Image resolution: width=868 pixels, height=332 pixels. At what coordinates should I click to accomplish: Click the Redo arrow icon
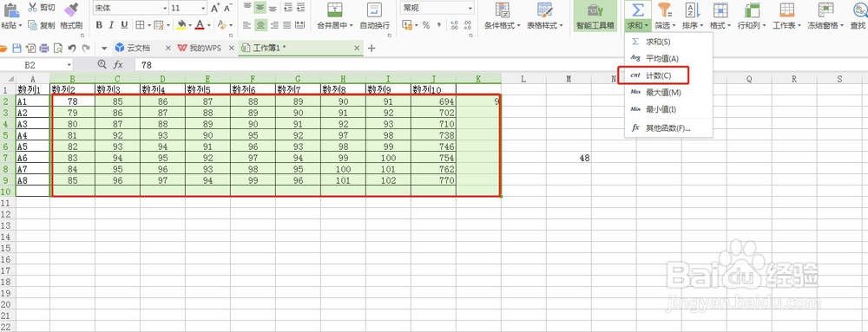pos(86,48)
